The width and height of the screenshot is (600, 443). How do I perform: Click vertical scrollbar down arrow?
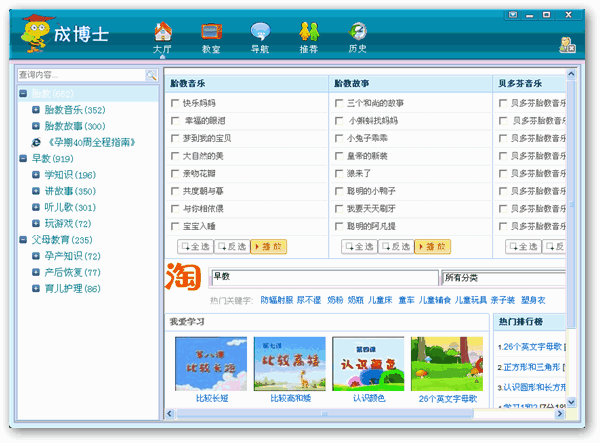tap(571, 402)
